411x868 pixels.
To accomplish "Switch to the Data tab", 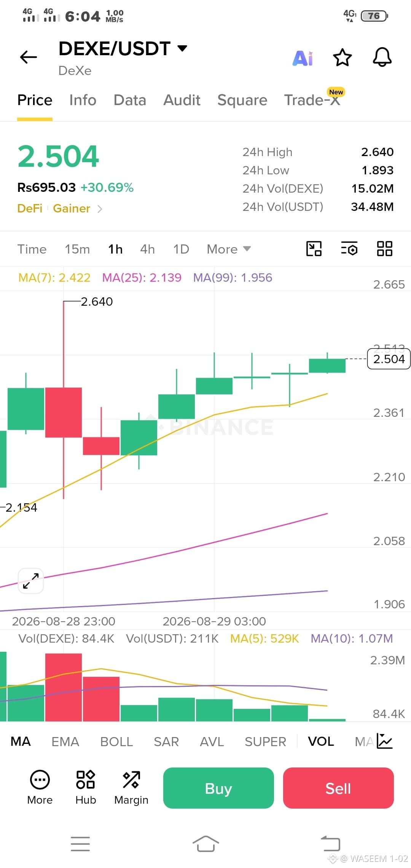I will [x=130, y=100].
